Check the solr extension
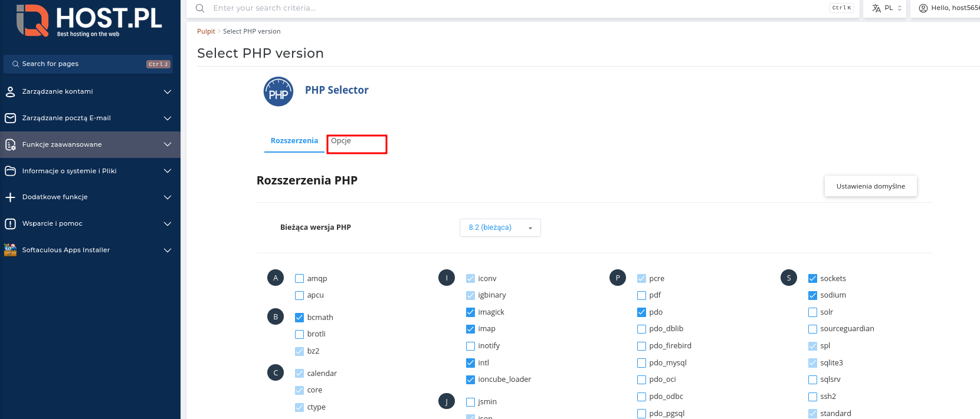The height and width of the screenshot is (419, 980). [x=812, y=312]
